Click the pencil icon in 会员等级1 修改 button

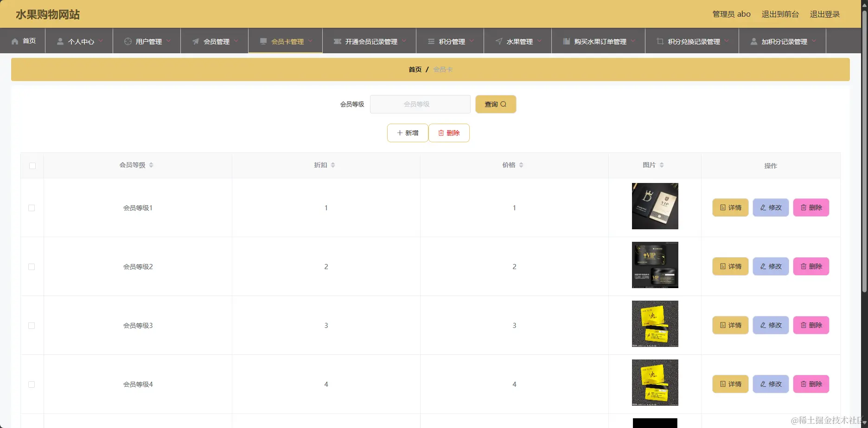click(763, 208)
